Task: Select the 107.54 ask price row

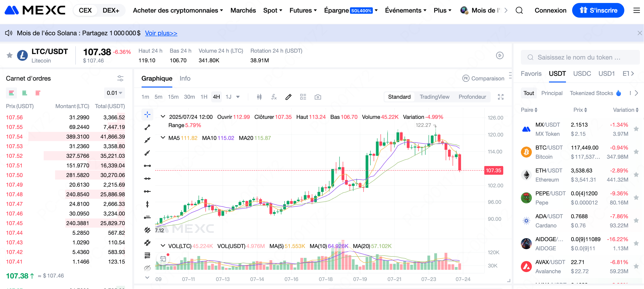Action: click(x=65, y=137)
